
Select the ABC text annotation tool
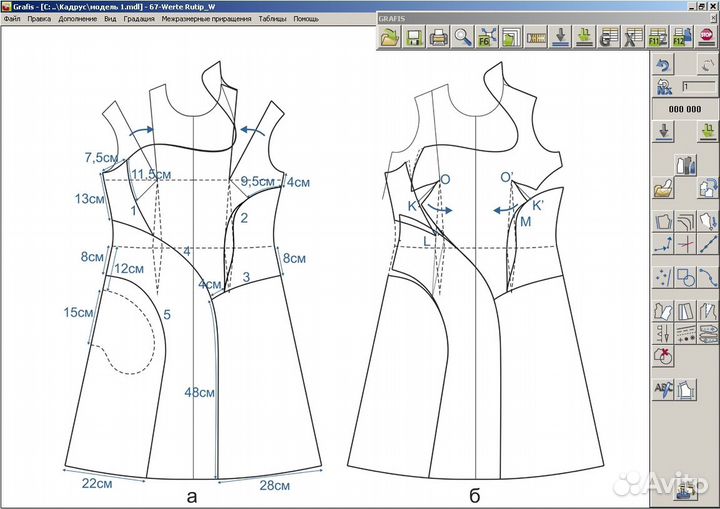(x=663, y=388)
